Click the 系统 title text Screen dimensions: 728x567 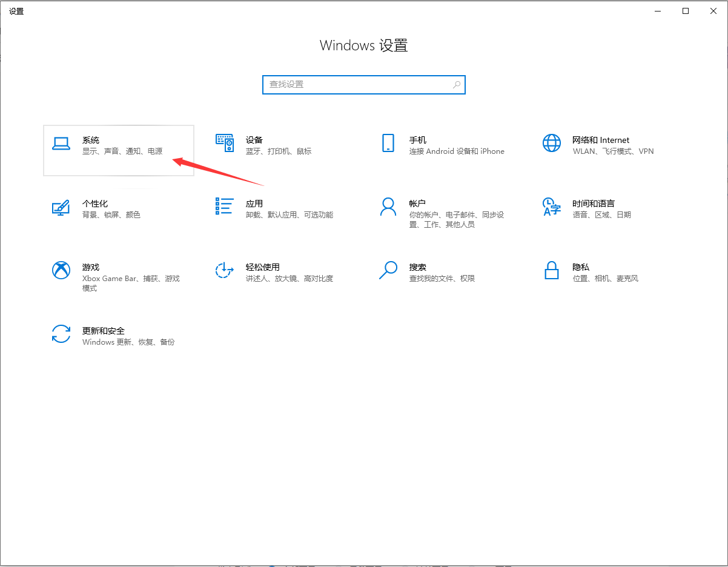pyautogui.click(x=91, y=140)
